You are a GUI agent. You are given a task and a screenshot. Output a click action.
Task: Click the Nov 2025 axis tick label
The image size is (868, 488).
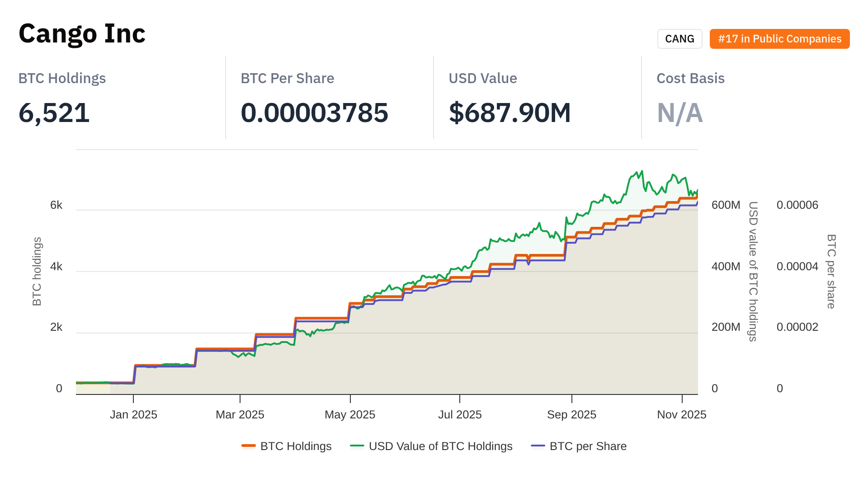[x=681, y=414]
